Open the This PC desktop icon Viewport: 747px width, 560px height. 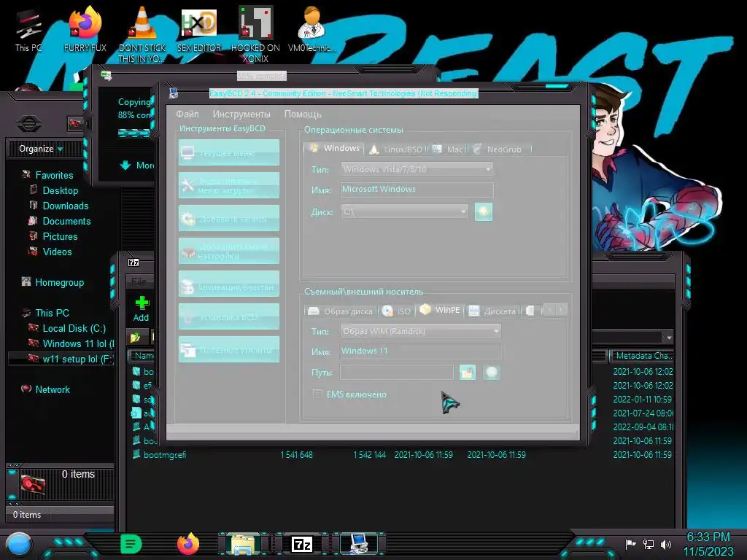pos(28,29)
